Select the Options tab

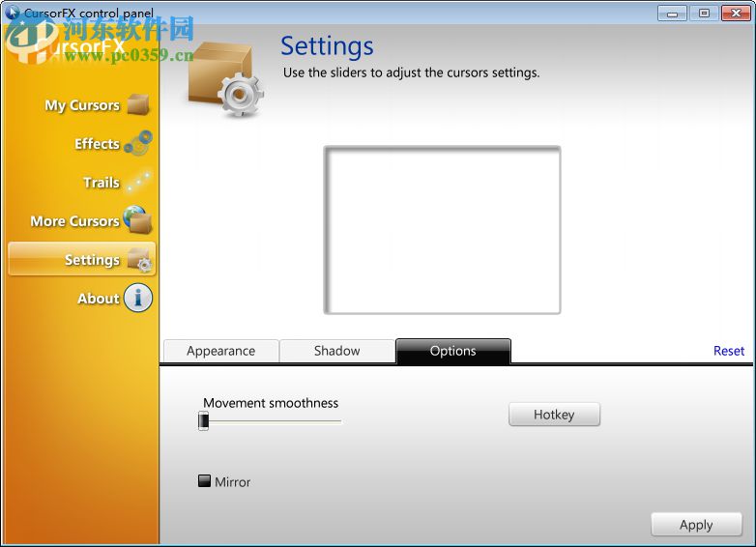453,351
